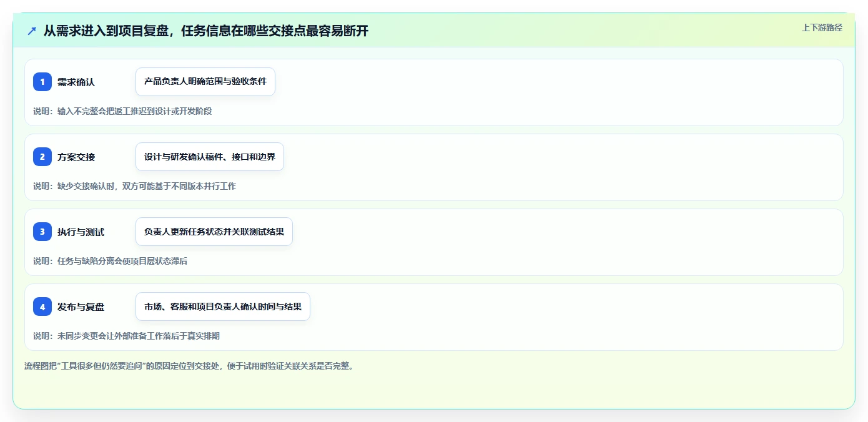This screenshot has width=868, height=422.
Task: Click the 负责人更新任务状态并关联测试结果 chip
Action: pyautogui.click(x=214, y=232)
